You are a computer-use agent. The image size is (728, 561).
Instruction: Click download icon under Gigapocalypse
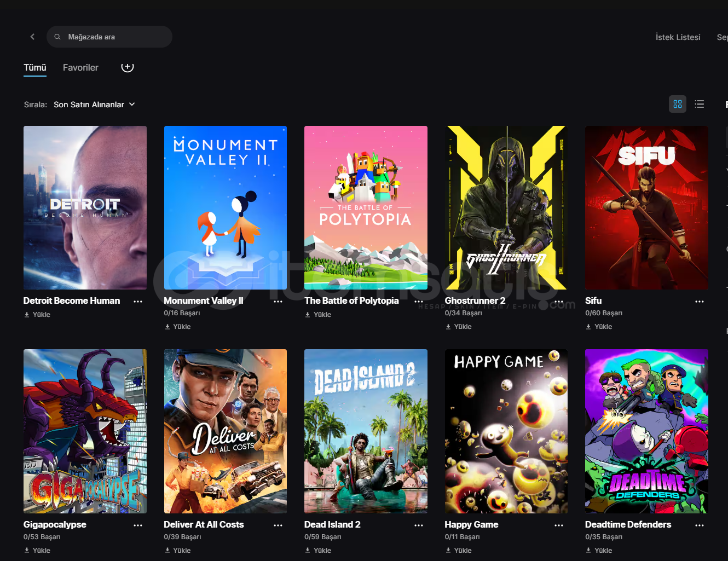click(27, 551)
